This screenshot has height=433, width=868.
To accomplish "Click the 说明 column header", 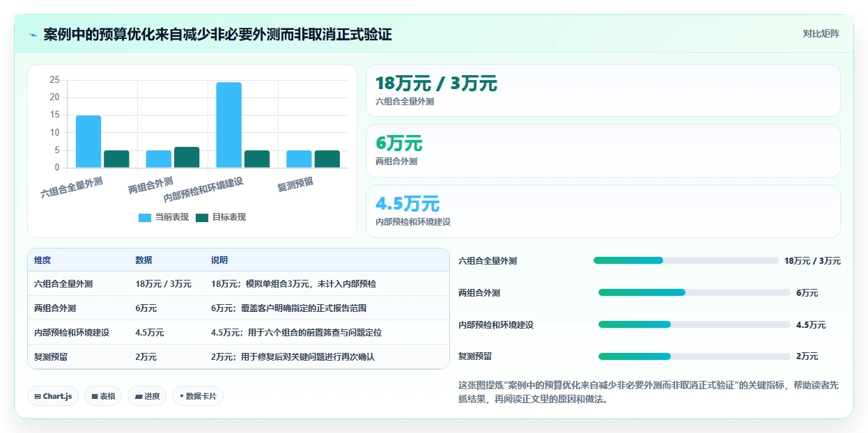I will tap(219, 260).
